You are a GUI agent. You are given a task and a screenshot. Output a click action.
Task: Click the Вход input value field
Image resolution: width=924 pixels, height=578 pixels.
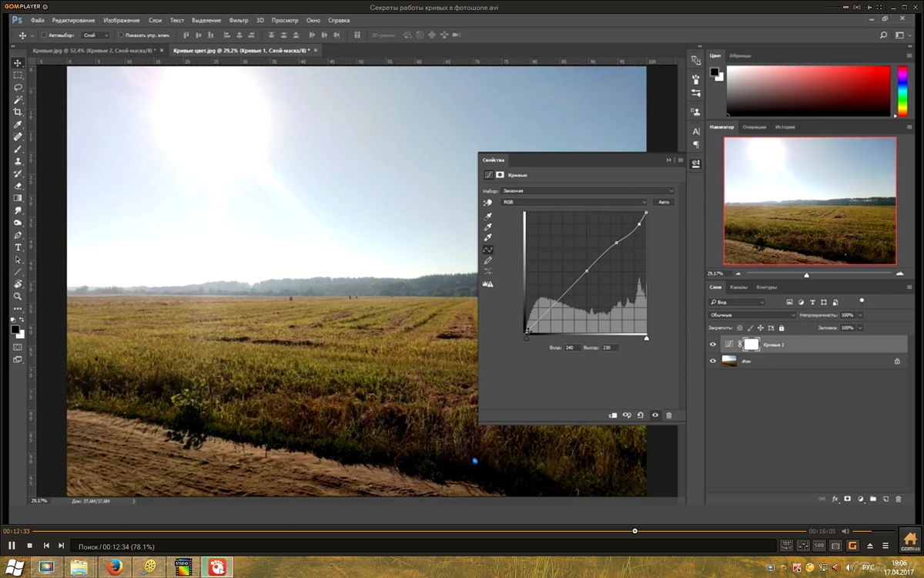coord(572,348)
